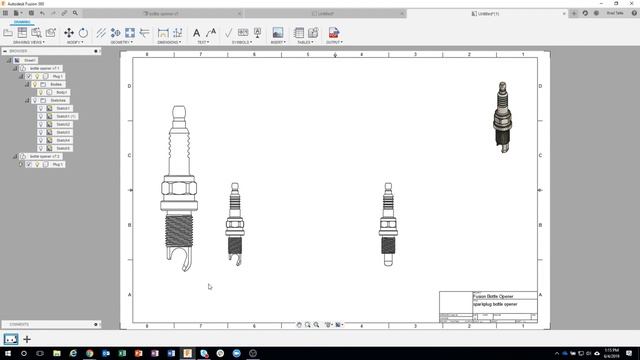Select the Datum Identifier symbol
The width and height of the screenshot is (640, 360).
pyautogui.click(x=258, y=33)
